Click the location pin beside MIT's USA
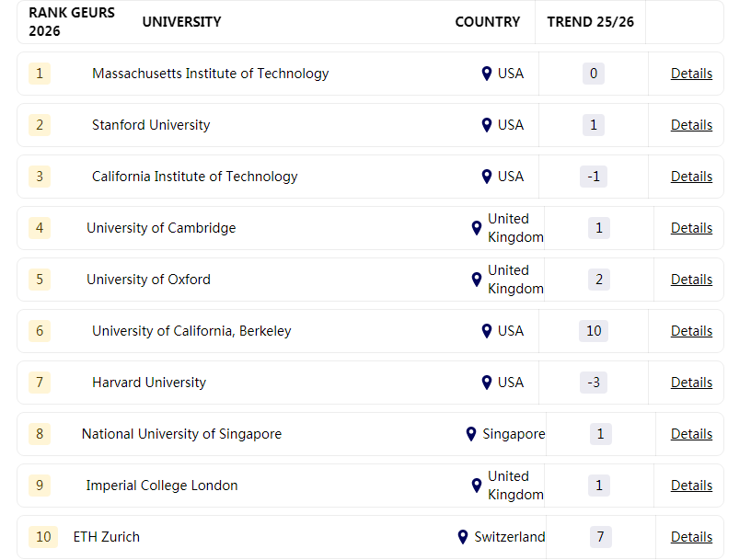The height and width of the screenshot is (560, 751). [487, 74]
